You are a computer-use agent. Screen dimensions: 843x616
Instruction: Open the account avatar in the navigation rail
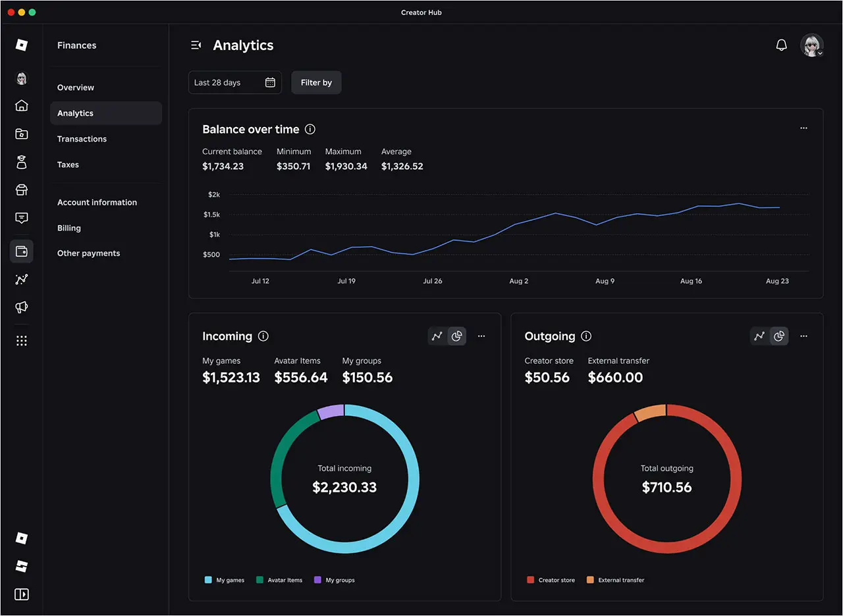tap(22, 78)
